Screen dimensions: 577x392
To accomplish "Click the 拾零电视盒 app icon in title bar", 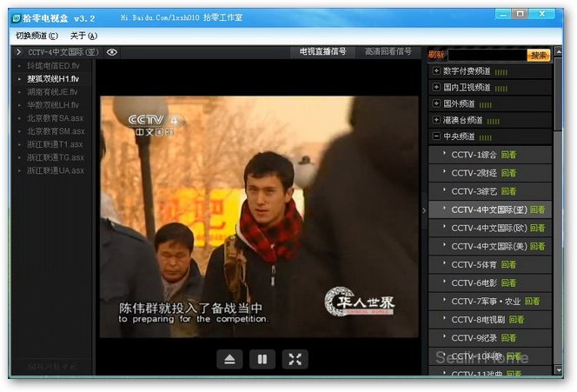I will (x=17, y=18).
